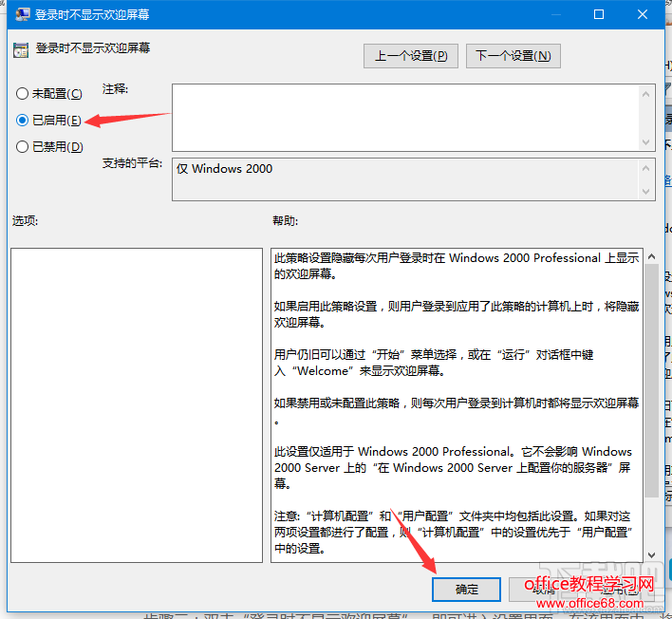Select the 已禁用(D) radio button
Image resolution: width=672 pixels, height=619 pixels.
click(22, 146)
